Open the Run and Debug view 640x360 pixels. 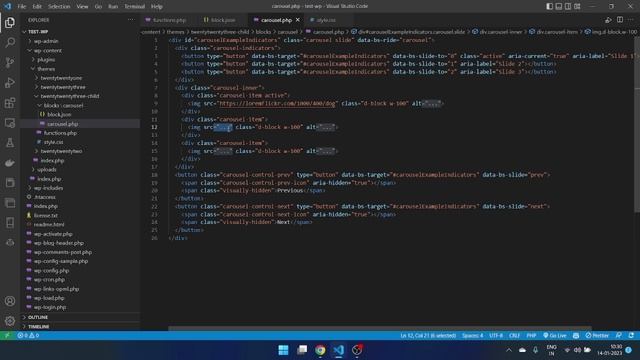10,82
